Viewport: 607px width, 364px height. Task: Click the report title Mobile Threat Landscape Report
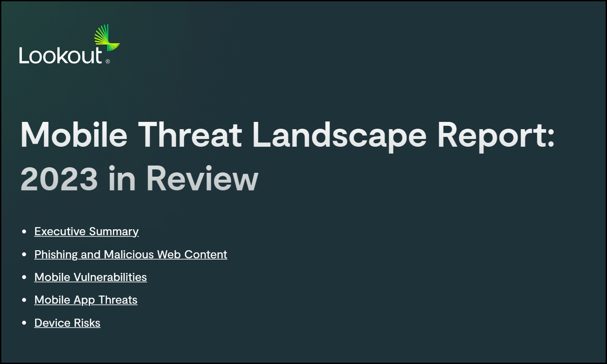click(x=287, y=135)
